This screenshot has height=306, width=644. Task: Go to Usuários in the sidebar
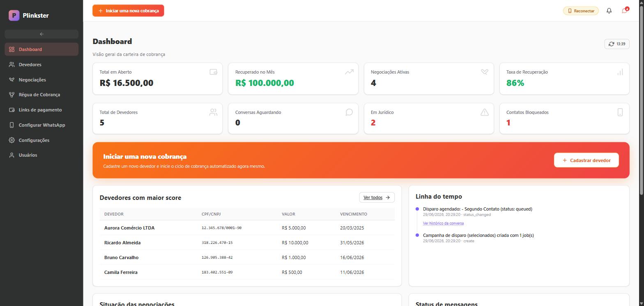point(41,155)
